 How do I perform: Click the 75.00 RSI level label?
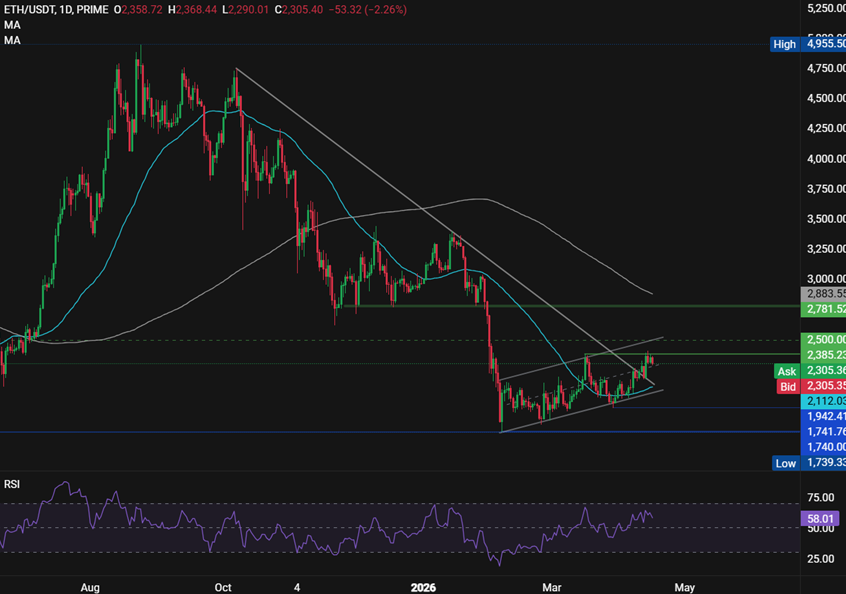(820, 496)
